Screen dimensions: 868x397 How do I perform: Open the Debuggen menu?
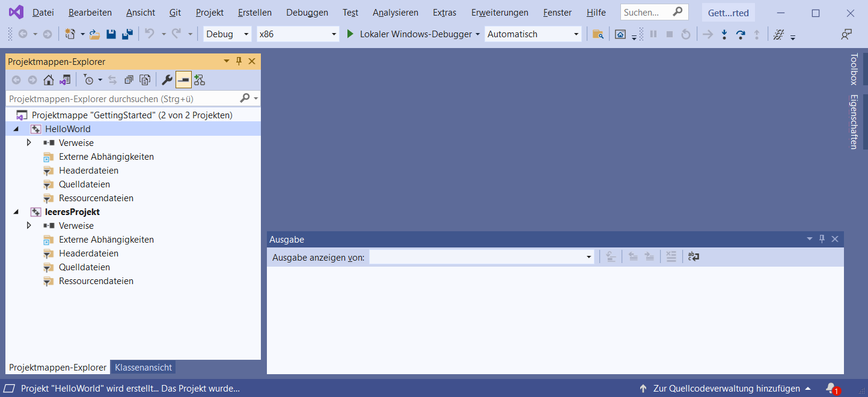click(x=307, y=12)
